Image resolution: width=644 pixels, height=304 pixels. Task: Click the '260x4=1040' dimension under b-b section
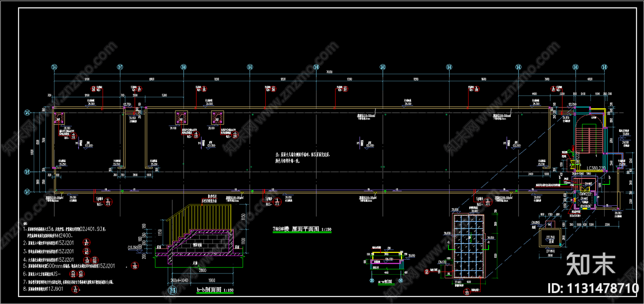point(179,280)
